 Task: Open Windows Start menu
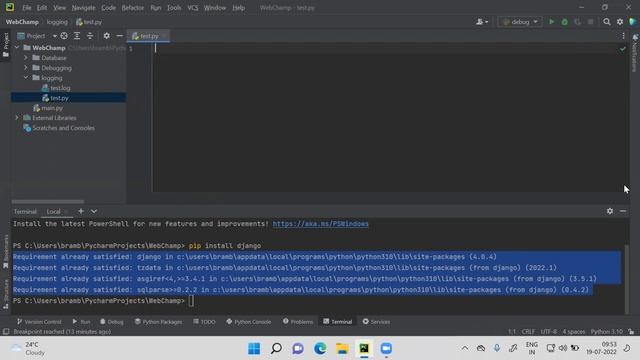254,348
